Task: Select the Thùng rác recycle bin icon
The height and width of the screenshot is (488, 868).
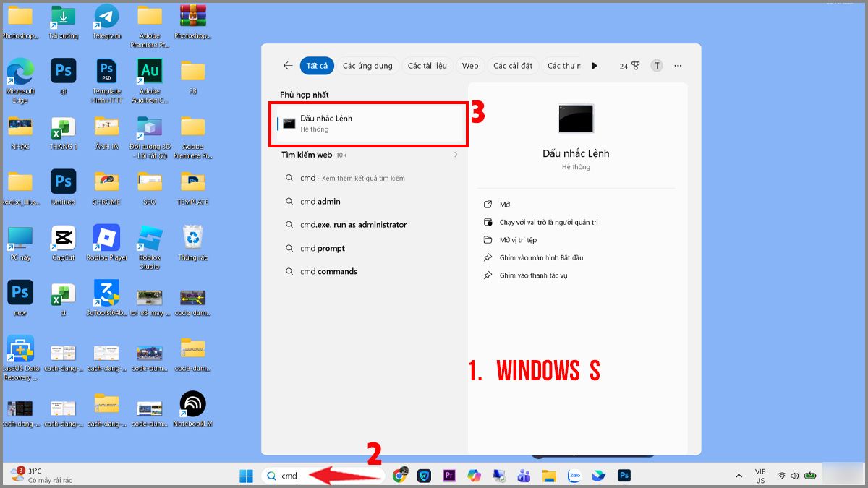Action: pyautogui.click(x=192, y=243)
